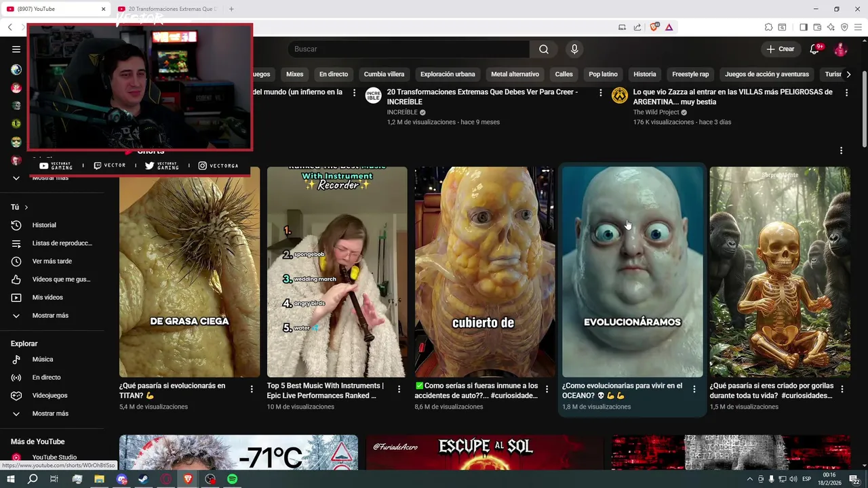The image size is (868, 488).
Task: Open a new browser tab
Action: click(231, 9)
